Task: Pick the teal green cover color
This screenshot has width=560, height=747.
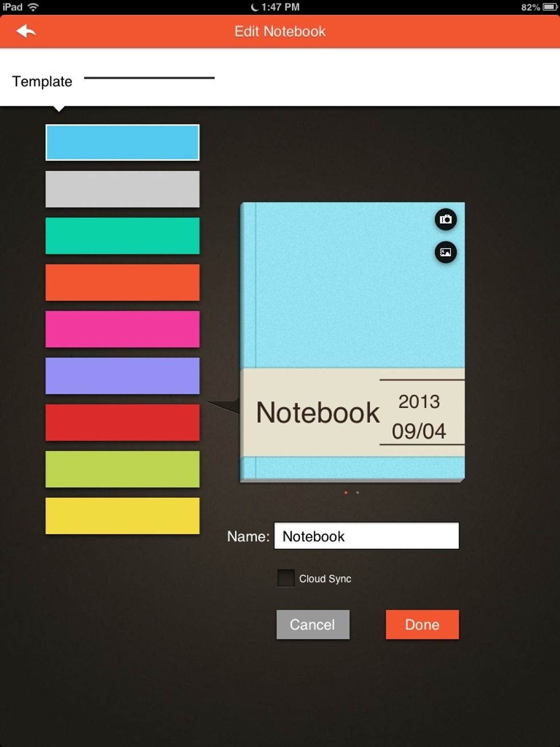Action: 122,235
